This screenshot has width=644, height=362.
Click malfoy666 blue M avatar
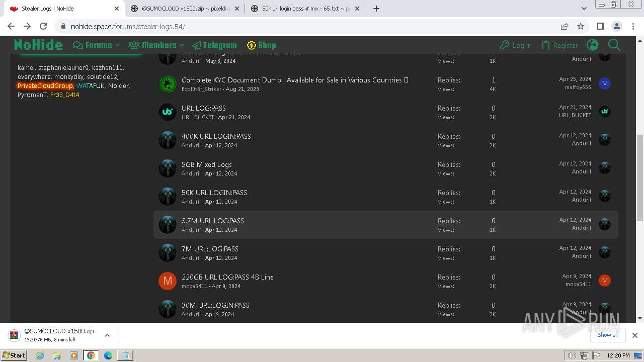[x=605, y=83]
